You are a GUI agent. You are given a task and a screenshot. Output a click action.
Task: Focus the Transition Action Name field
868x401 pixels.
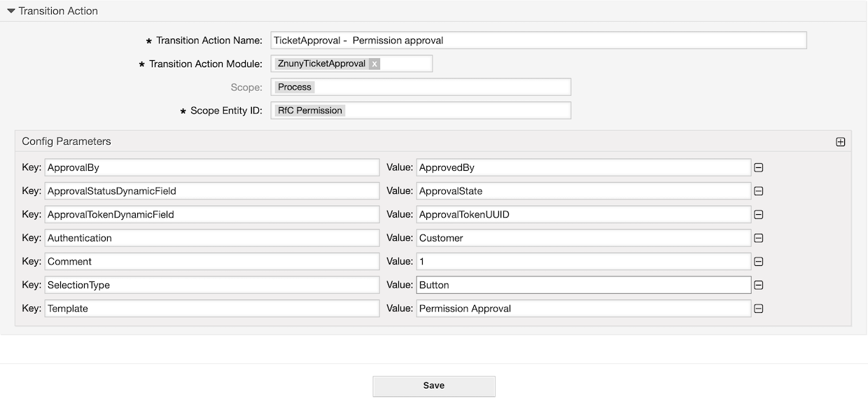pyautogui.click(x=538, y=41)
